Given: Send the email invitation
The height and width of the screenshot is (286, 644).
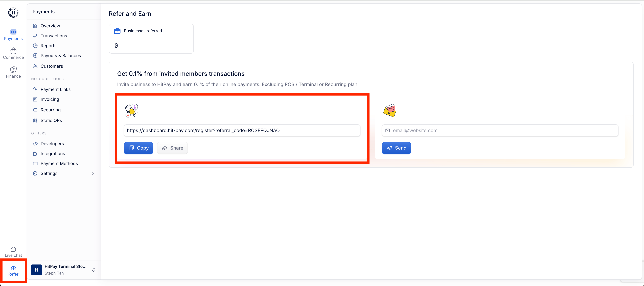Looking at the screenshot, I should click(x=396, y=148).
